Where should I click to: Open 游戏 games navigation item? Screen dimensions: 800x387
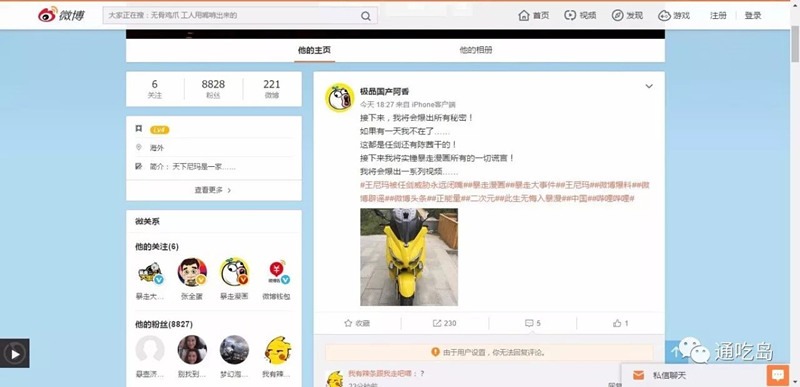(674, 15)
